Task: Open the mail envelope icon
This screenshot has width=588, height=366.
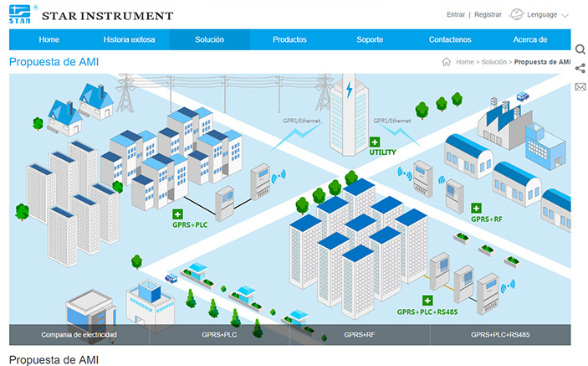Action: pyautogui.click(x=580, y=87)
